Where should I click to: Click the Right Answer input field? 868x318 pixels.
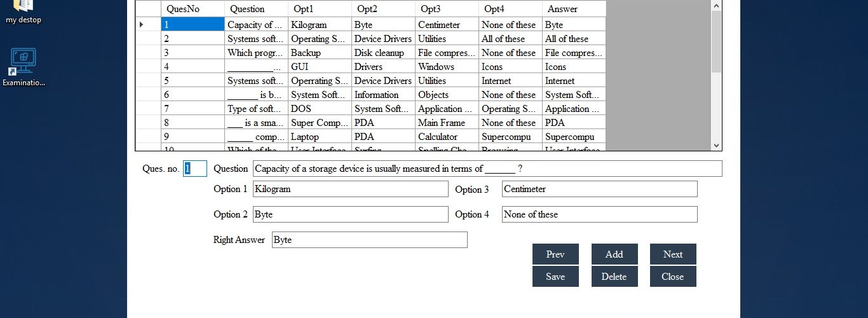370,240
